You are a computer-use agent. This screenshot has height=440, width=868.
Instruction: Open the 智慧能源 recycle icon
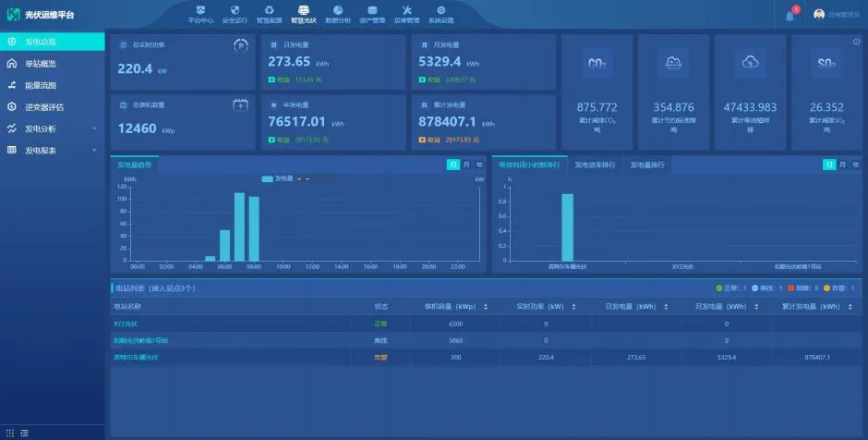269,10
